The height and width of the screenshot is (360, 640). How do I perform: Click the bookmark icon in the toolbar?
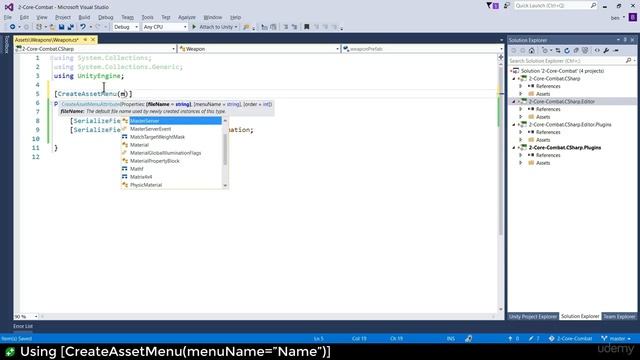click(x=307, y=27)
